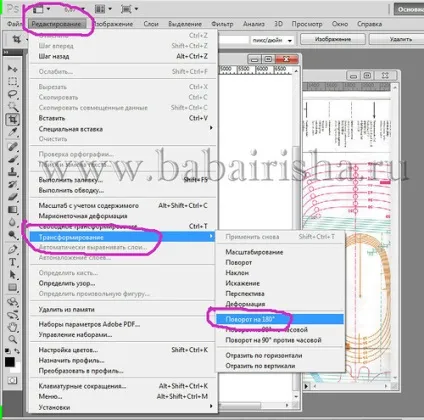Viewport: 424px width, 420px height.
Task: Open the crop tool preset picker
Action: 20,39
